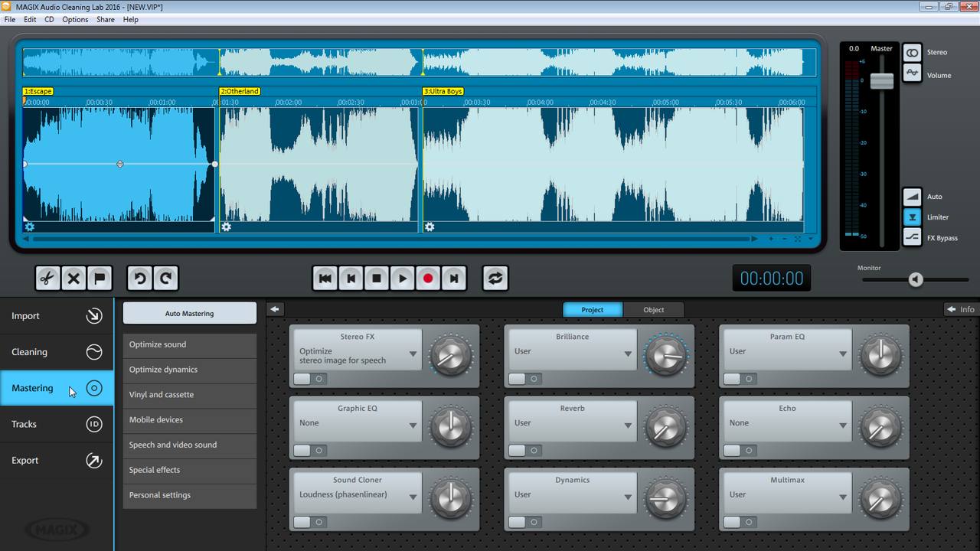Click the Export arrow icon
Screen dimensions: 980x551
click(x=94, y=461)
